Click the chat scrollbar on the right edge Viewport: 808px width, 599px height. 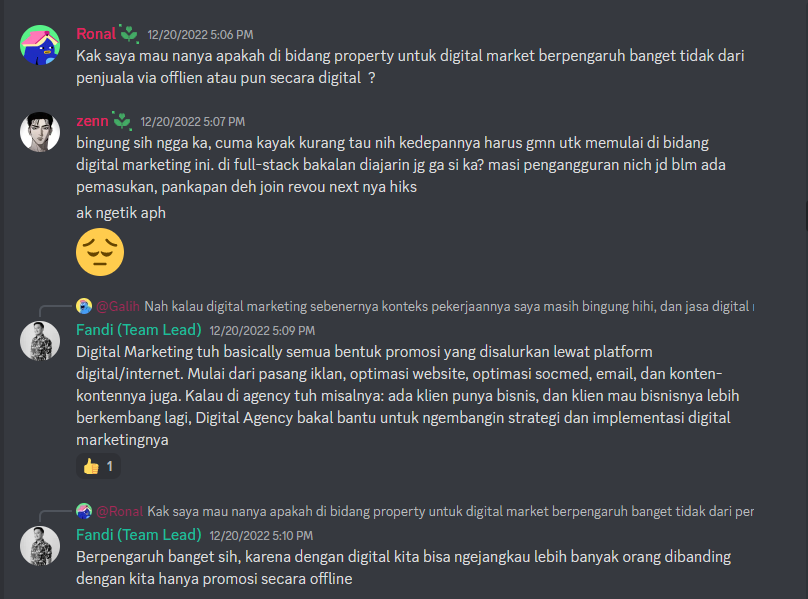point(805,217)
